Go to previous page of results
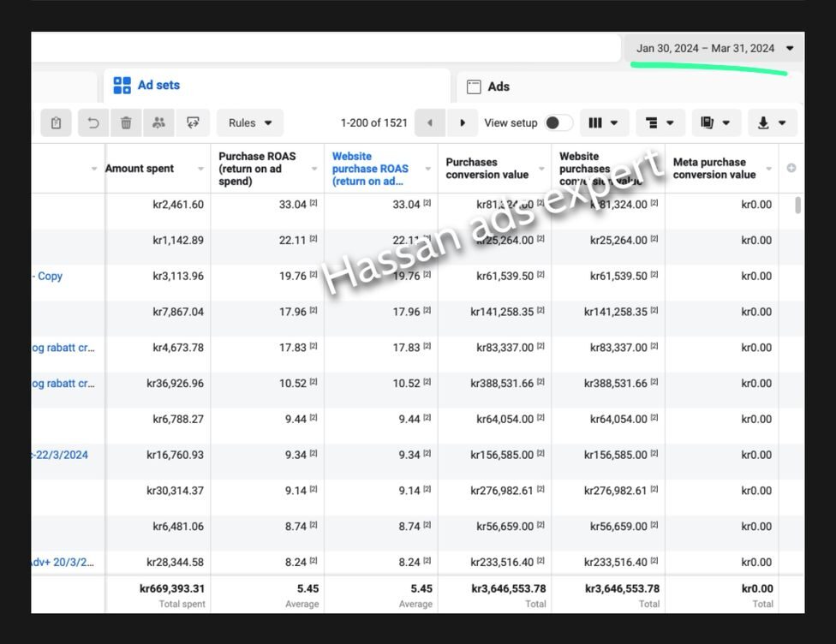This screenshot has height=644, width=836. (x=430, y=123)
